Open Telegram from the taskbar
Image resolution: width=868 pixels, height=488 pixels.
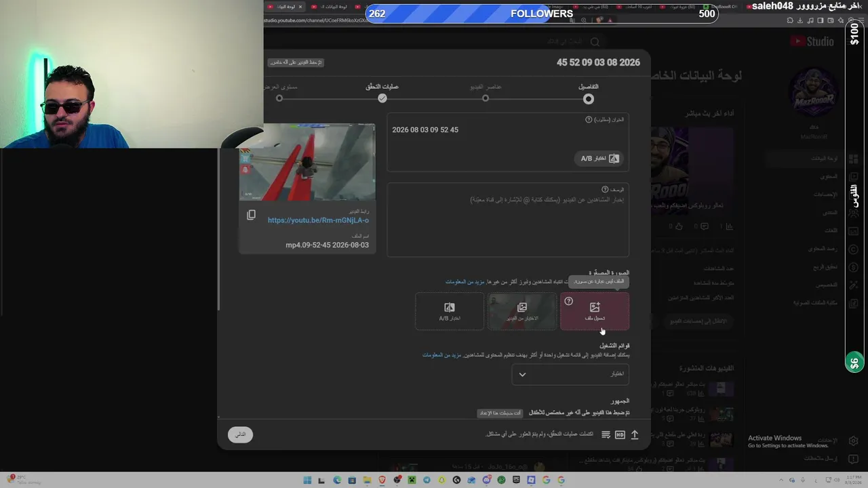click(x=427, y=480)
